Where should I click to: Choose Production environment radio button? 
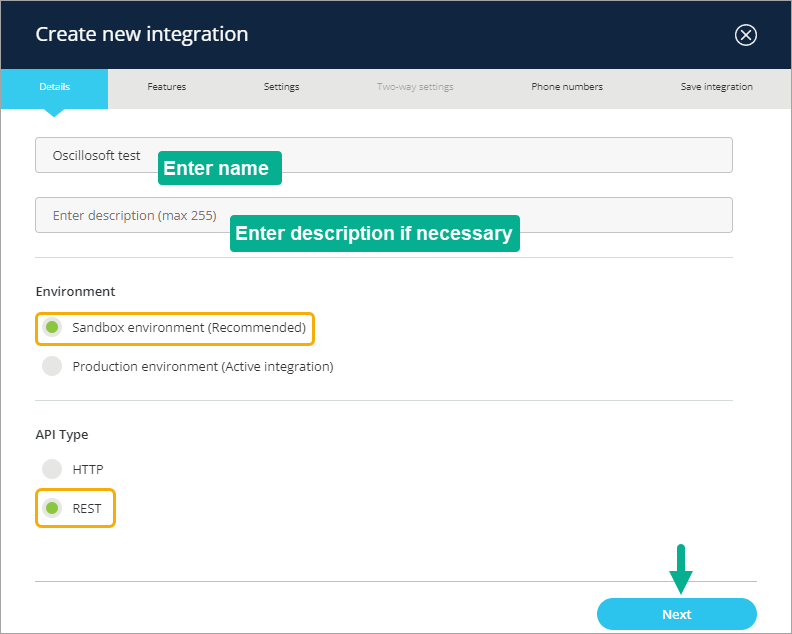pos(52,366)
